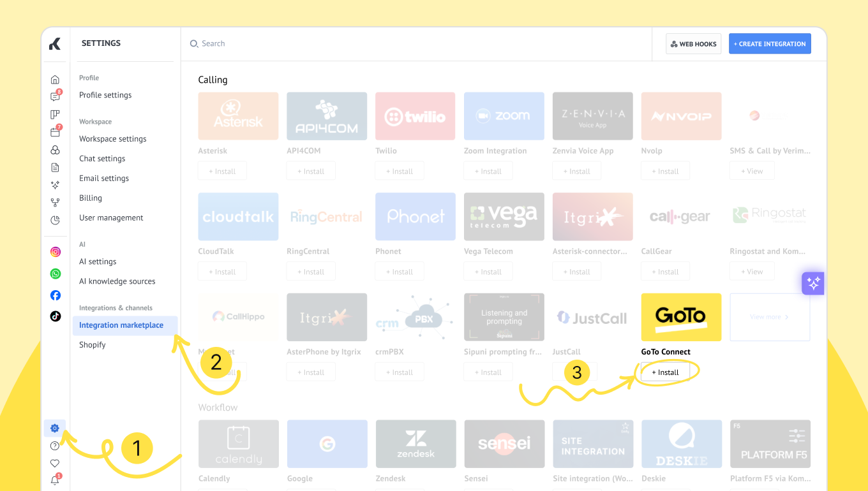868x491 pixels.
Task: Click the Instagram icon in sidebar
Action: pyautogui.click(x=56, y=252)
